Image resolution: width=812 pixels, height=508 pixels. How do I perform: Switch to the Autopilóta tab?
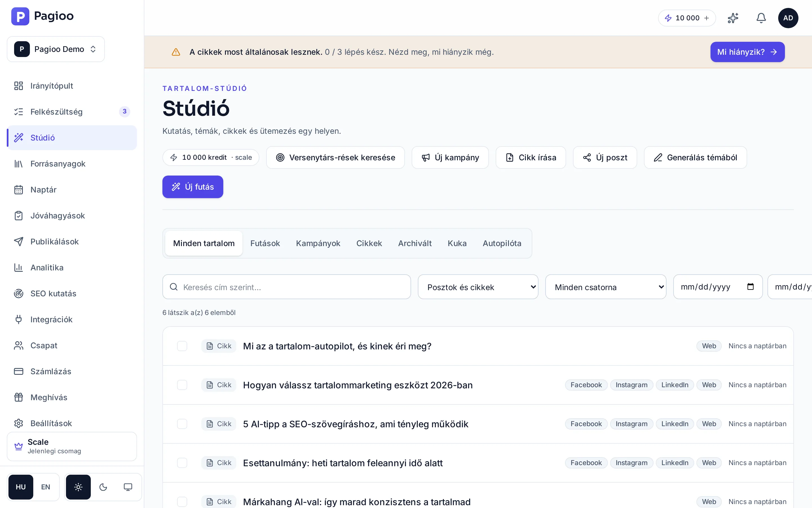click(x=502, y=243)
